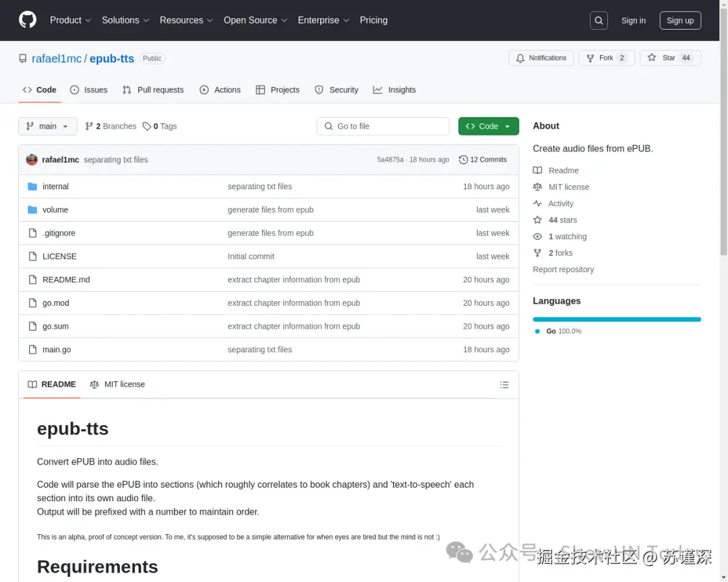Click the tag icon beside 0 Tags
The width and height of the screenshot is (728, 582).
pos(147,126)
